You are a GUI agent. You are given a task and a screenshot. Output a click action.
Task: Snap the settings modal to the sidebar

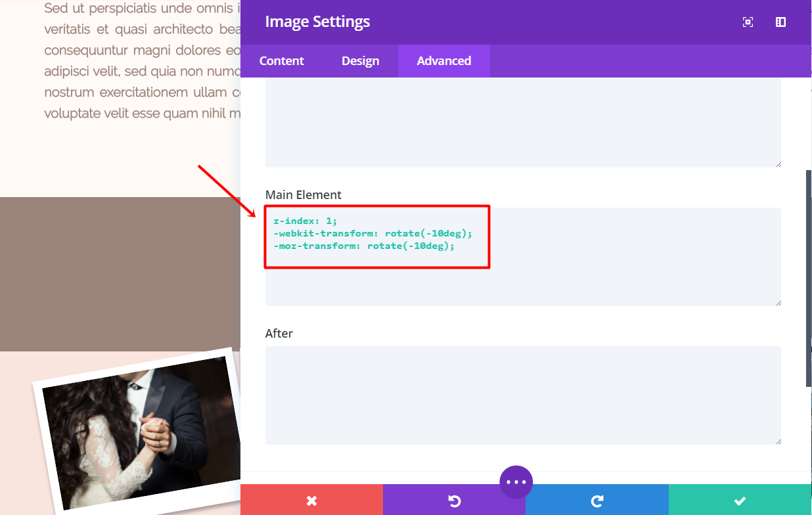[x=780, y=22]
